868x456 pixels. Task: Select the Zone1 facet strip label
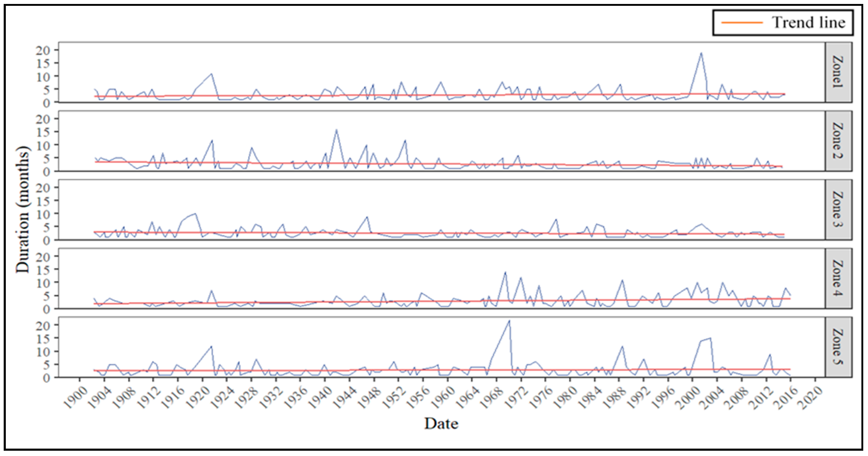tap(838, 72)
